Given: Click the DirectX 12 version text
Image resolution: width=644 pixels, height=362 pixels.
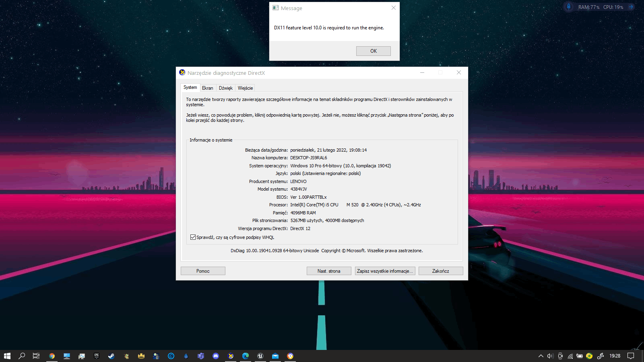Looking at the screenshot, I should point(300,228).
